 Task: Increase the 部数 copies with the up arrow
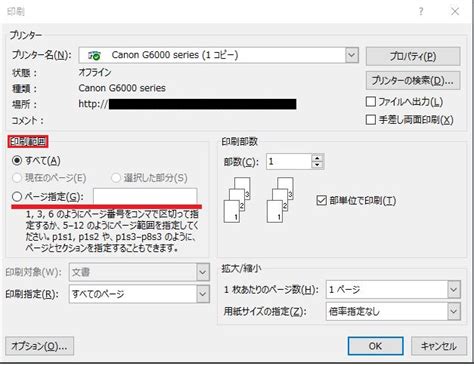317,158
